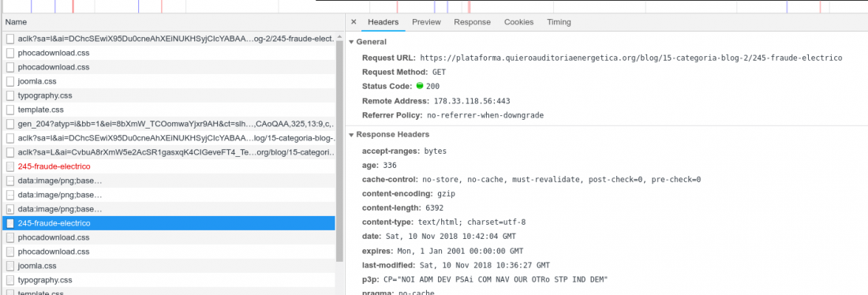This screenshot has height=295, width=868.
Task: Collapse the Response Headers section
Action: (351, 135)
